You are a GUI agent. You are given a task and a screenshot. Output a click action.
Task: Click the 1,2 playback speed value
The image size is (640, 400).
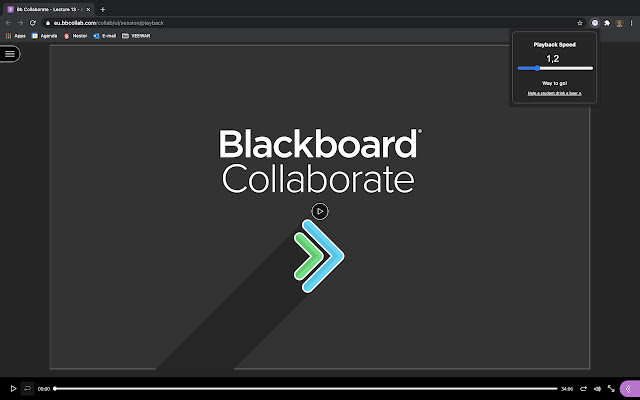[553, 59]
